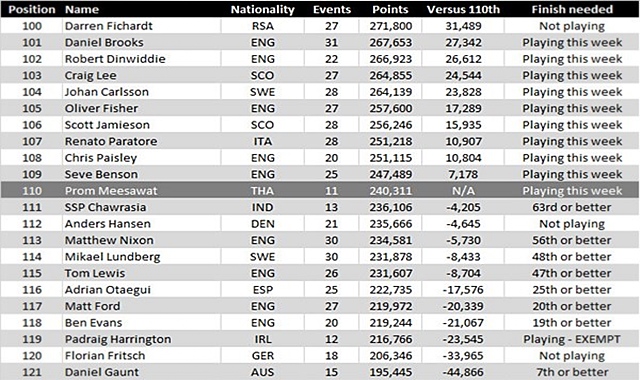Screen dimensions: 640x380
Task: Select Renato Paratore's ITA nationality cell
Action: (x=262, y=142)
